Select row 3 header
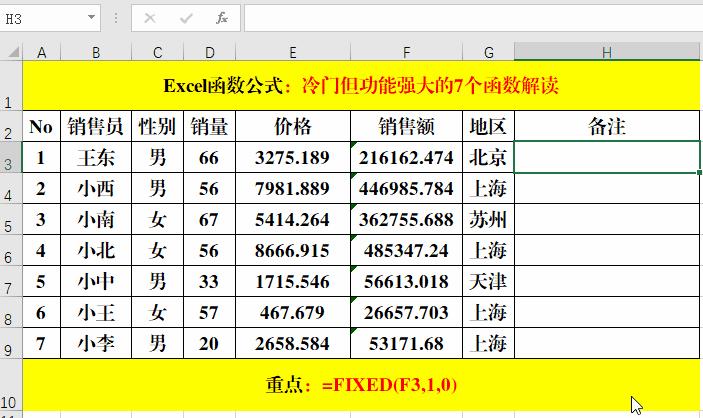Viewport: 703px width, 418px height. click(x=11, y=157)
